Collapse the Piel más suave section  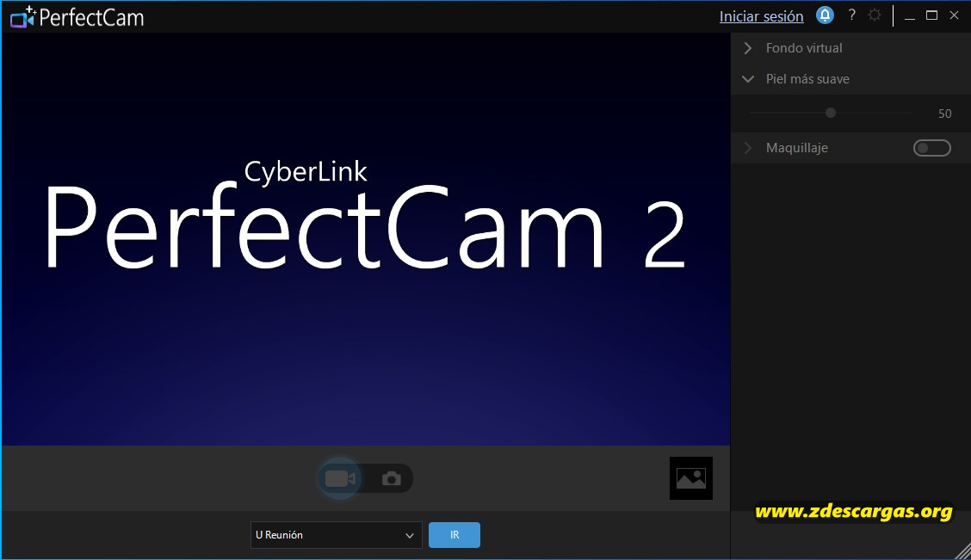[x=748, y=79]
